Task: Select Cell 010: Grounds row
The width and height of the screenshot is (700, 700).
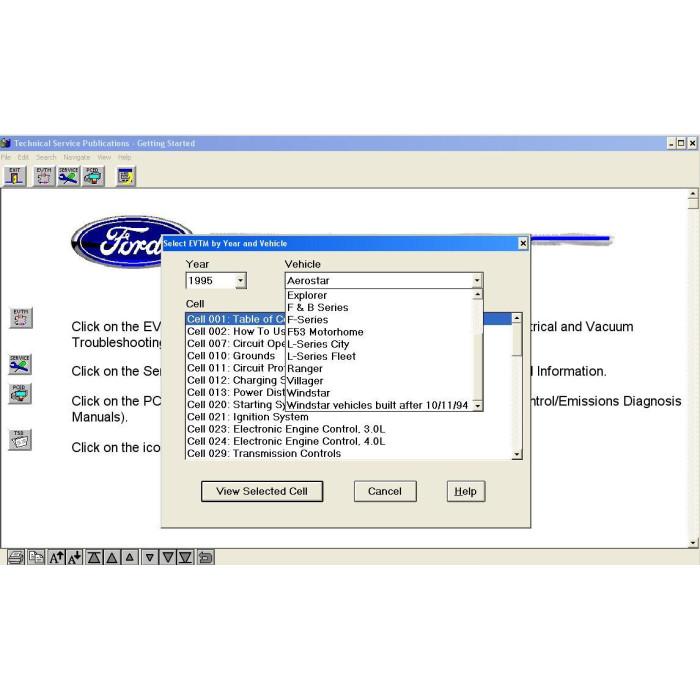Action: click(235, 356)
